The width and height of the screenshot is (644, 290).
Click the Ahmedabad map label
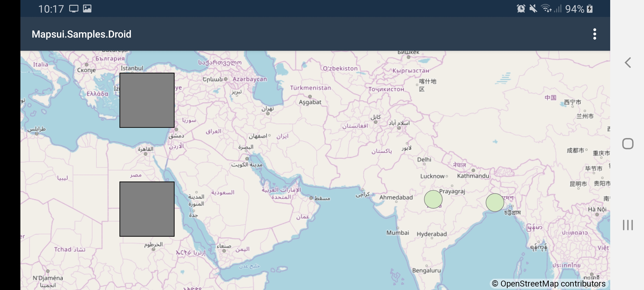396,197
